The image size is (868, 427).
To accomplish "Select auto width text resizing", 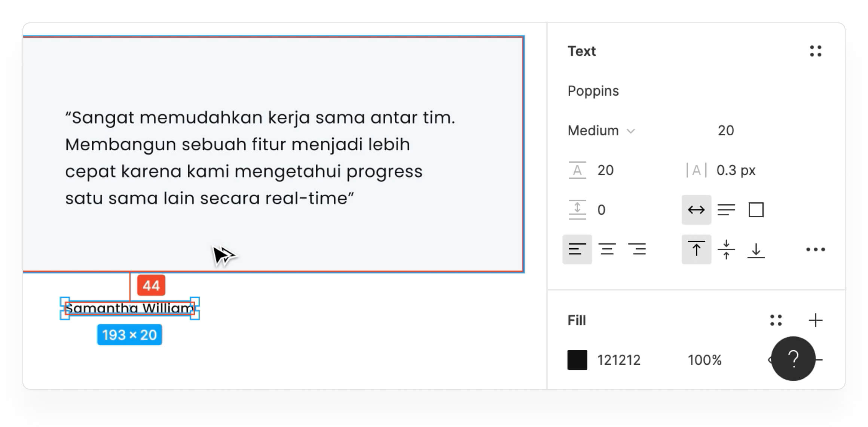I will coord(696,210).
